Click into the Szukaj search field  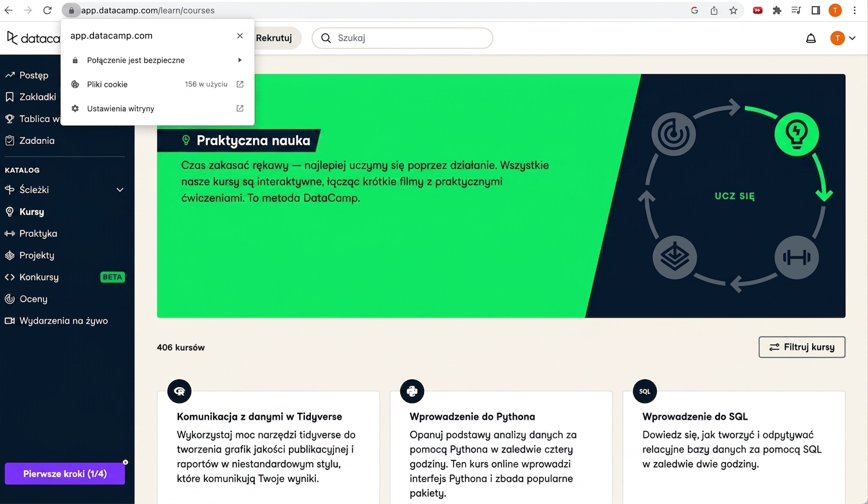(402, 38)
